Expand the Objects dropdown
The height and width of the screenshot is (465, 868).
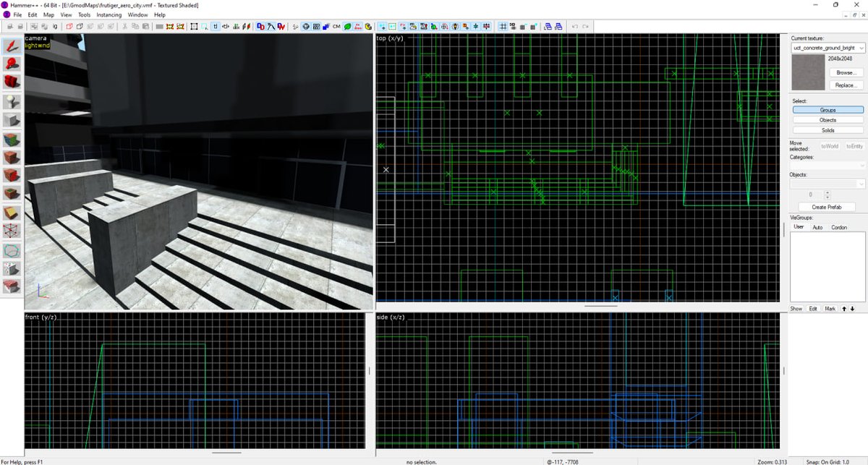click(827, 184)
